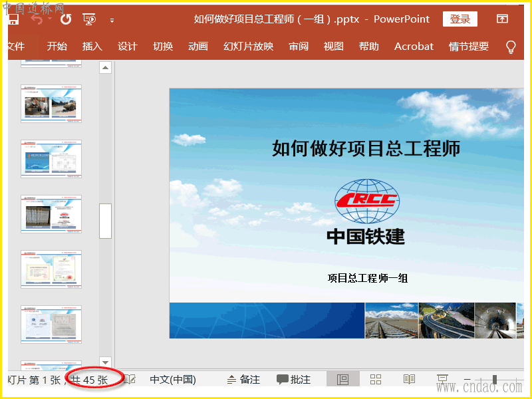Click the Save icon in quick access toolbar
Screen dimensions: 532x399
tap(13, 19)
